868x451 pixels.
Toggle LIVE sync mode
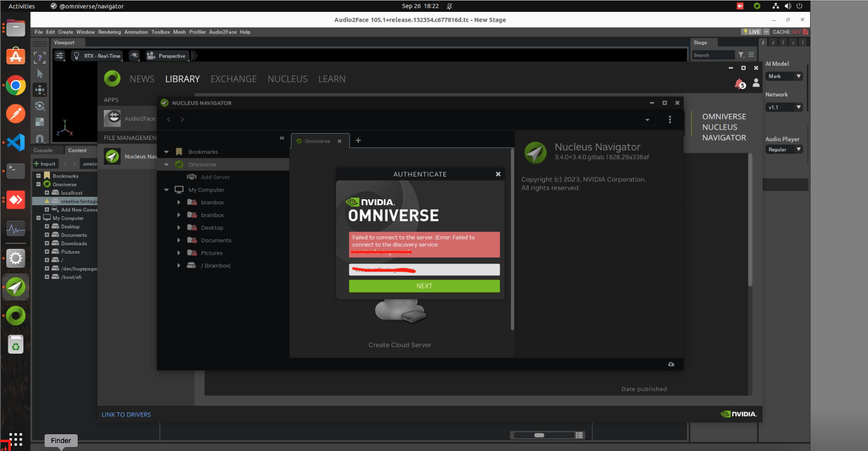751,31
